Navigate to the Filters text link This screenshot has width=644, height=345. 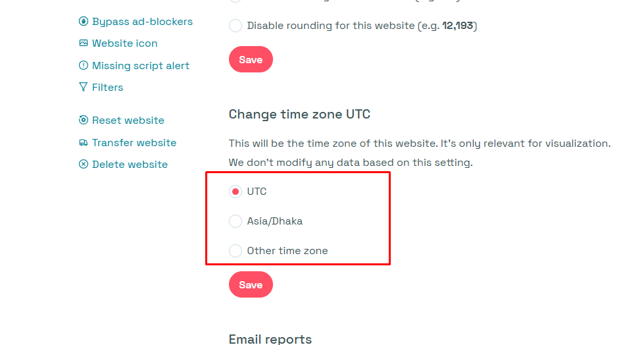[107, 87]
